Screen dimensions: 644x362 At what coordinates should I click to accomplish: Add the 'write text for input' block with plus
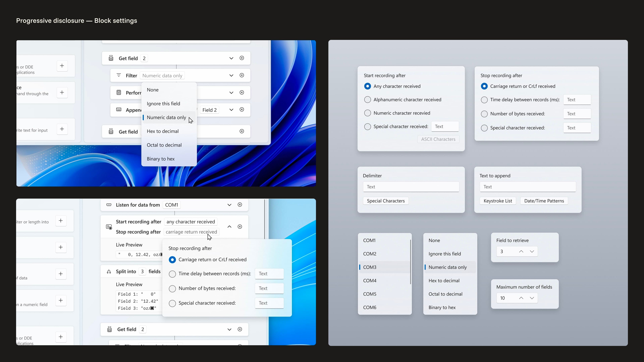click(62, 129)
